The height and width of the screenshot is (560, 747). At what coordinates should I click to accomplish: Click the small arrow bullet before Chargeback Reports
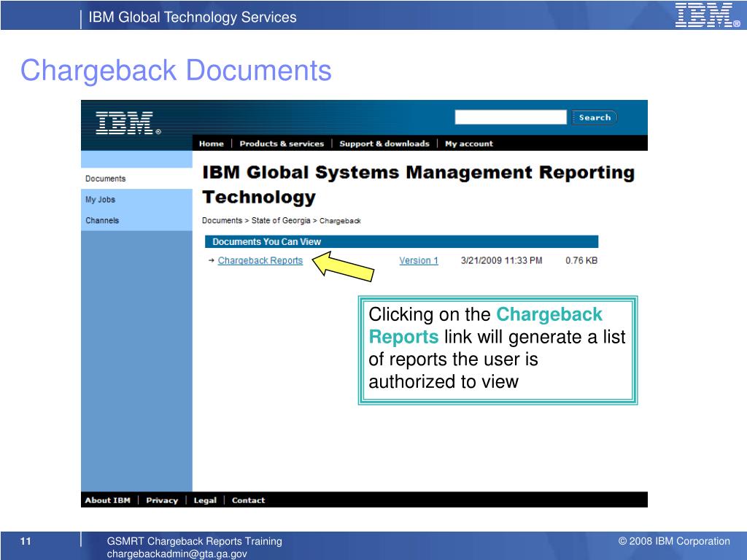(x=212, y=260)
